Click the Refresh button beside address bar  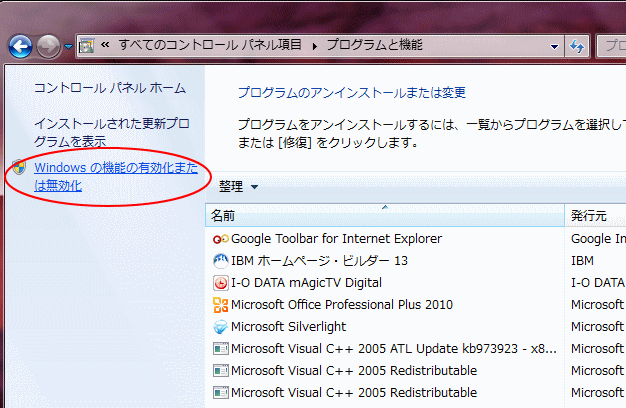point(577,46)
